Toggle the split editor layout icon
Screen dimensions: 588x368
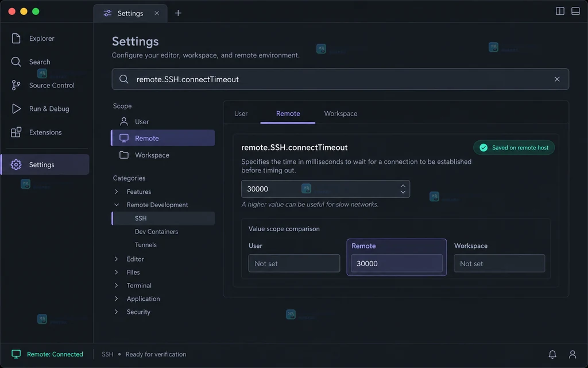[560, 11]
